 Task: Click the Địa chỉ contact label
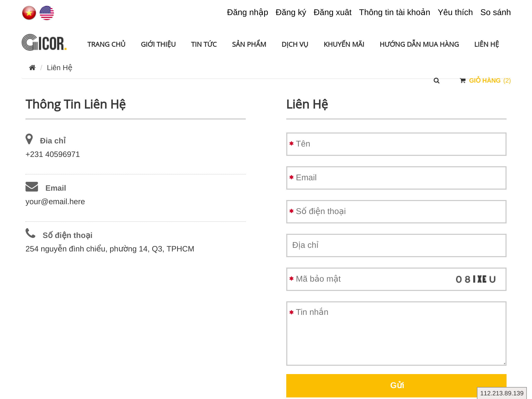tap(53, 141)
